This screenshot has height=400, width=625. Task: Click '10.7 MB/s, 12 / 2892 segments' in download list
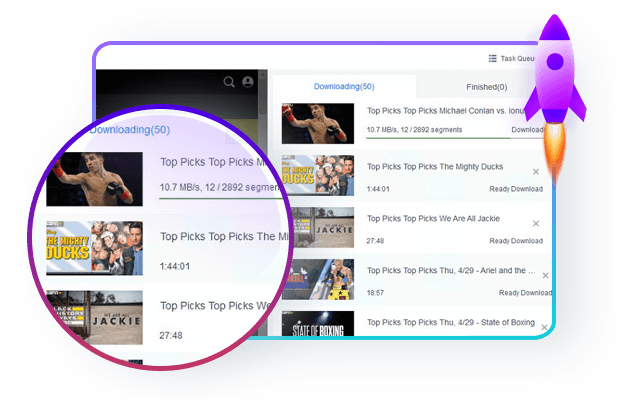414,129
